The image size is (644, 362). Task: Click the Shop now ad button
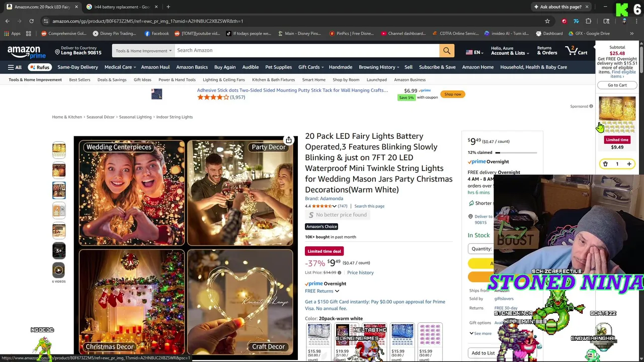(x=452, y=94)
